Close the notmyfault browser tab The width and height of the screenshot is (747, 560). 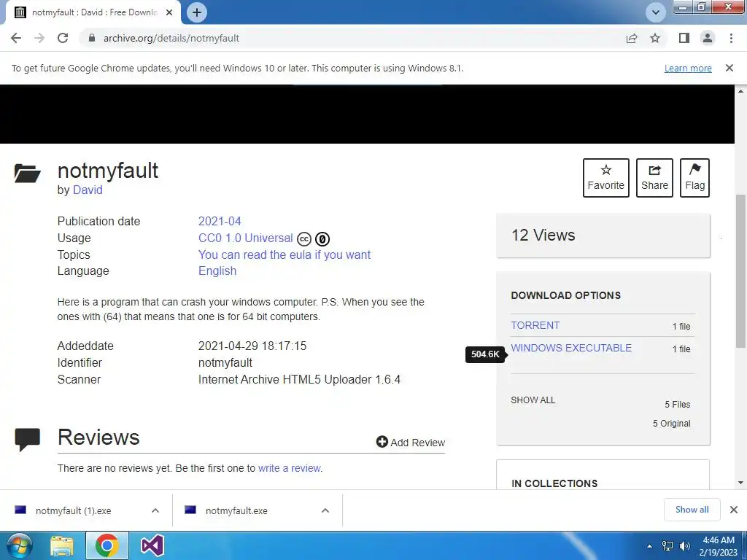[x=169, y=12]
